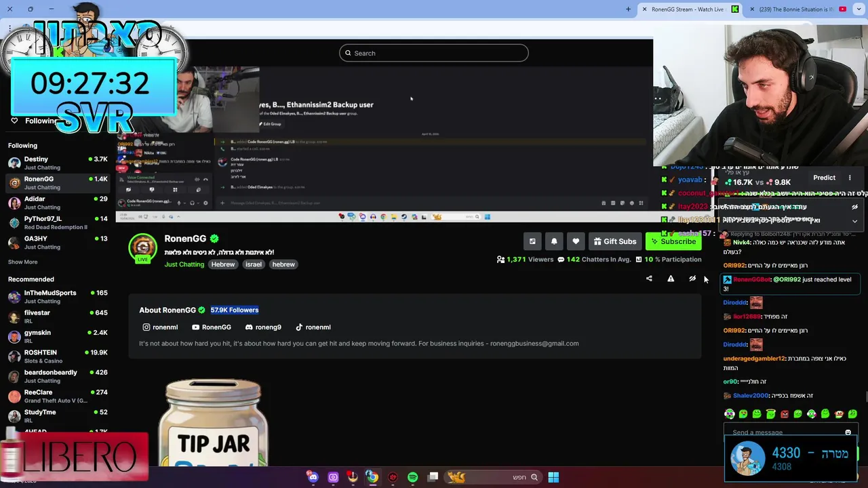Click the Hebrew tag

click(x=222, y=264)
